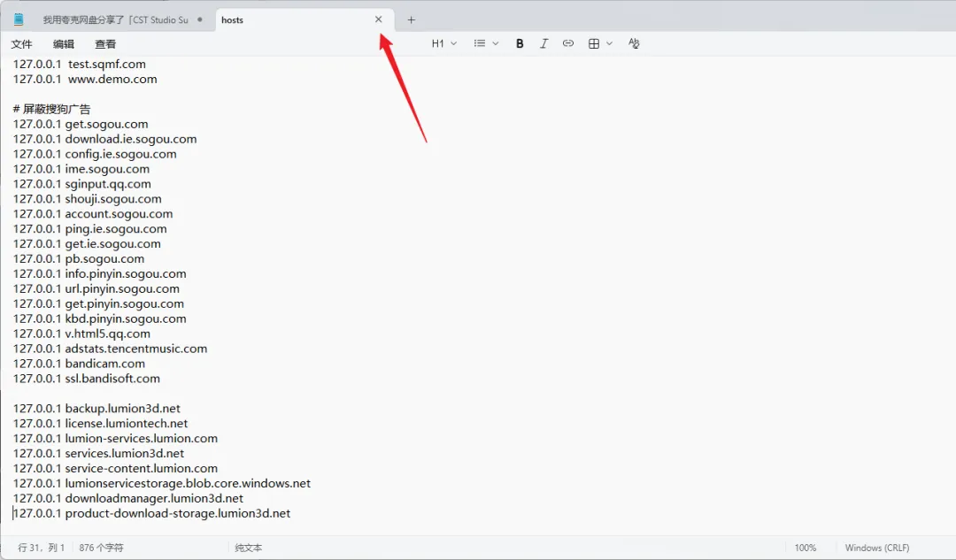Click the line sginput.qq.com

[x=81, y=184]
